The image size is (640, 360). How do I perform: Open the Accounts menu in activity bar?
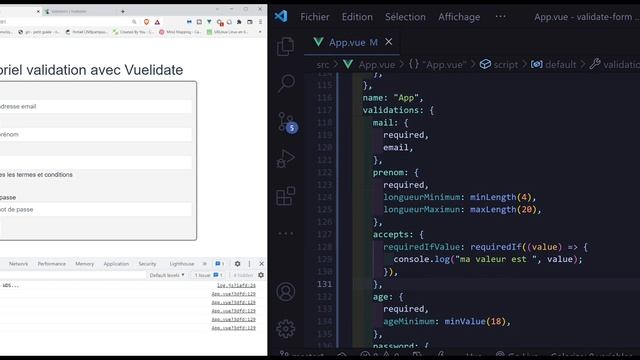pyautogui.click(x=286, y=291)
